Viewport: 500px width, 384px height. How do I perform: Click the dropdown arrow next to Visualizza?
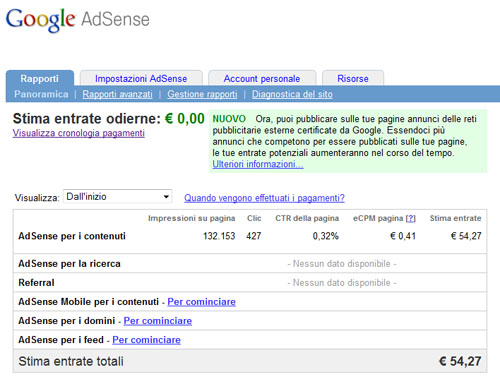pos(166,197)
